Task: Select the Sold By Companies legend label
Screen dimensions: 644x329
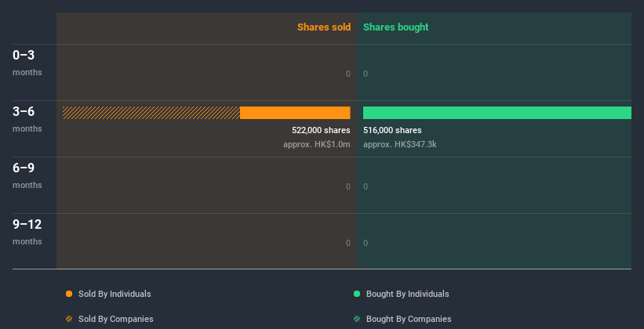Action: (x=116, y=319)
